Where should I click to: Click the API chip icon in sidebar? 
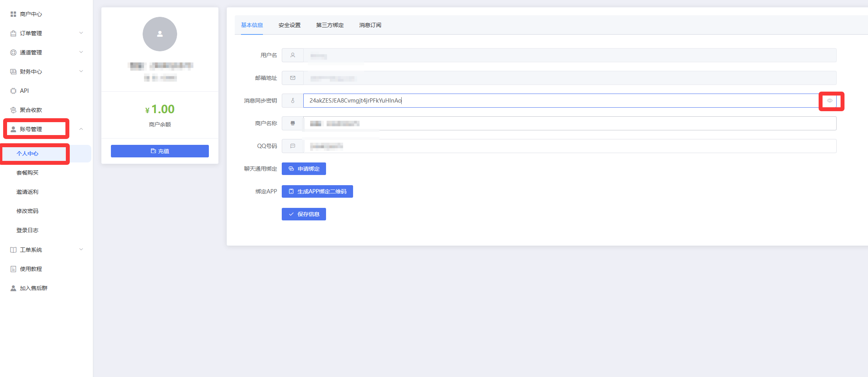tap(13, 91)
